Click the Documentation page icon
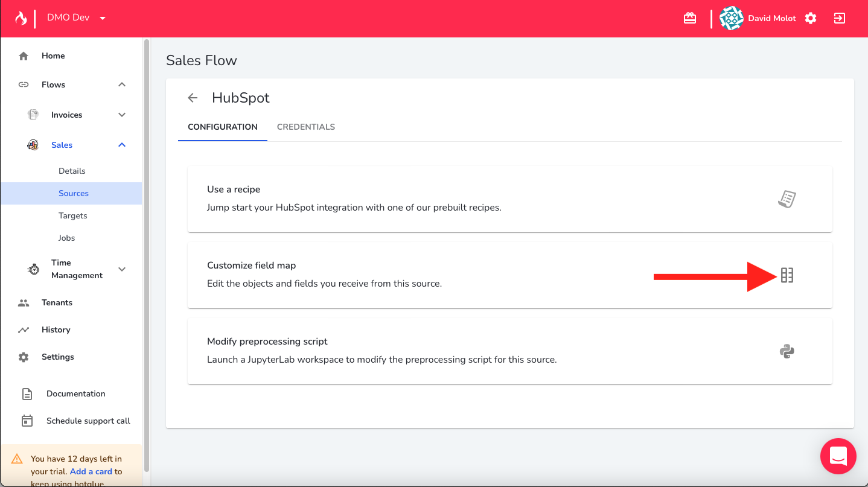Image resolution: width=868 pixels, height=487 pixels. (x=27, y=394)
